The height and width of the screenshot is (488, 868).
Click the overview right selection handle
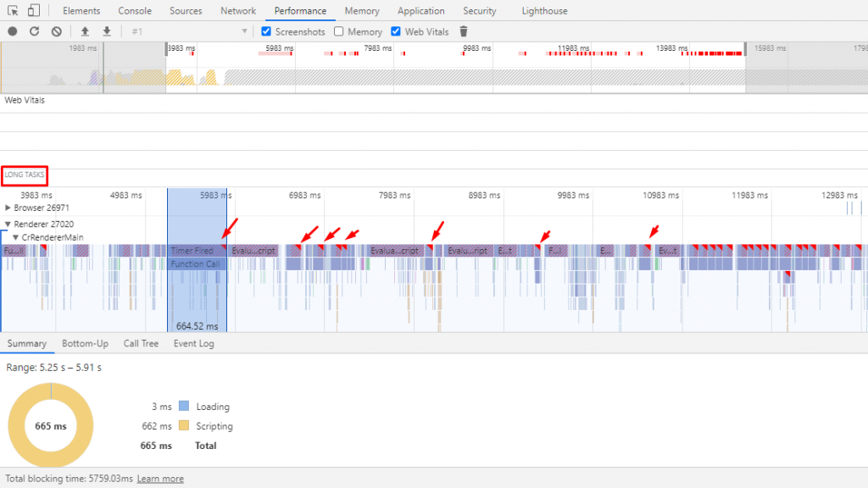[x=745, y=49]
